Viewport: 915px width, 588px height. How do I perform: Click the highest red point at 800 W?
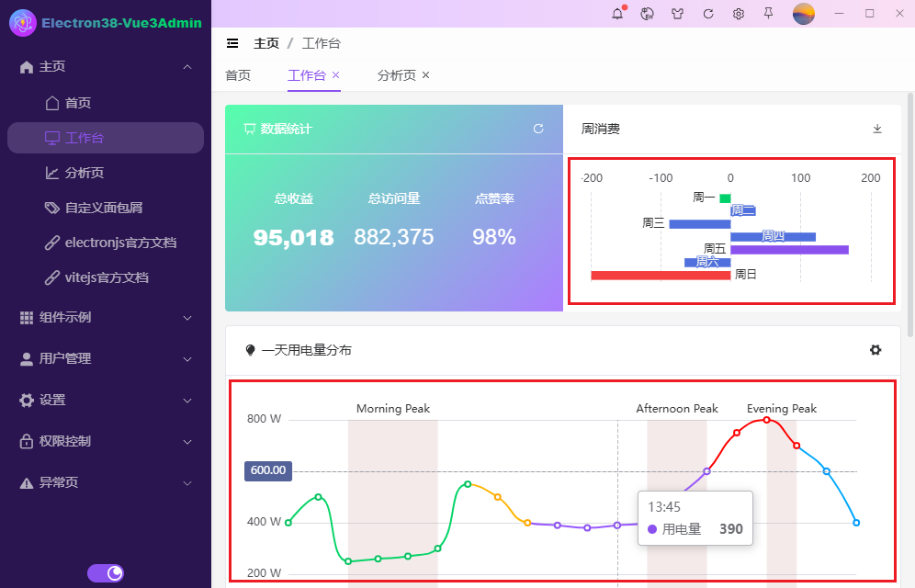tap(767, 420)
